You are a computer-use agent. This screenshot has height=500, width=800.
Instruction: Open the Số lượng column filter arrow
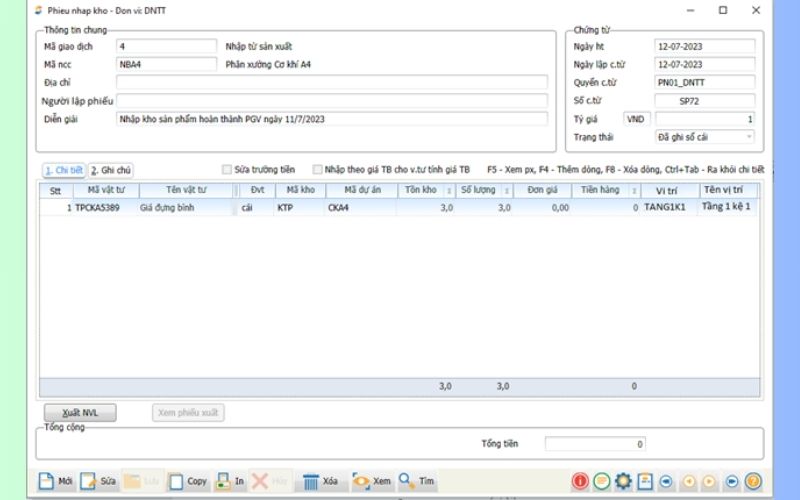(x=507, y=190)
